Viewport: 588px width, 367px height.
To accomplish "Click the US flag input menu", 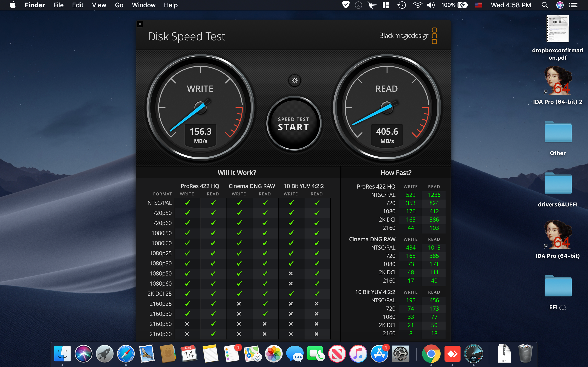I will click(x=478, y=5).
